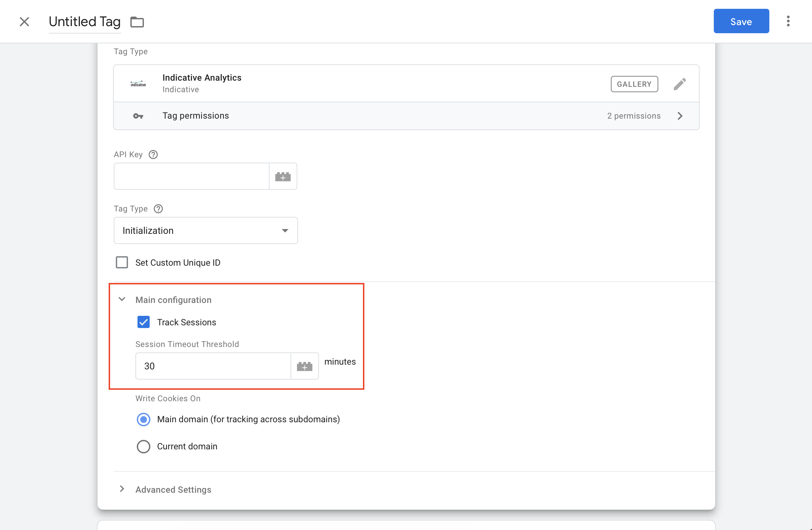Click the folder icon next to Untitled Tag
The image size is (812, 530).
click(x=137, y=22)
